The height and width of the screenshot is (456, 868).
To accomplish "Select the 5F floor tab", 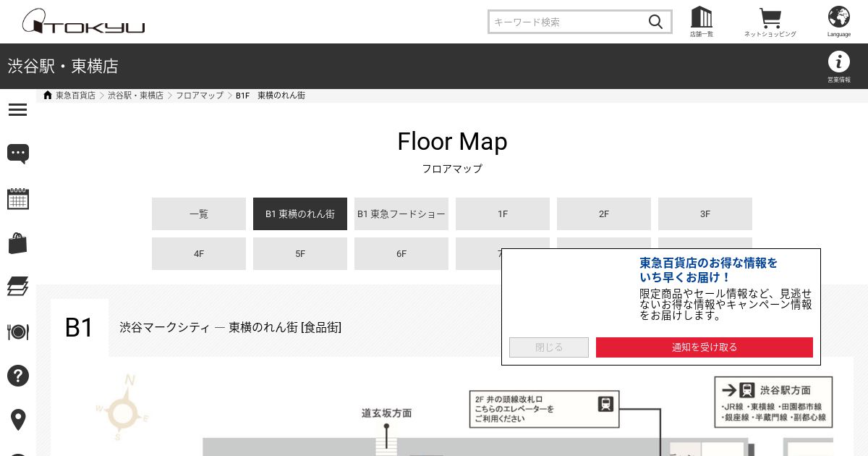I will [x=300, y=254].
